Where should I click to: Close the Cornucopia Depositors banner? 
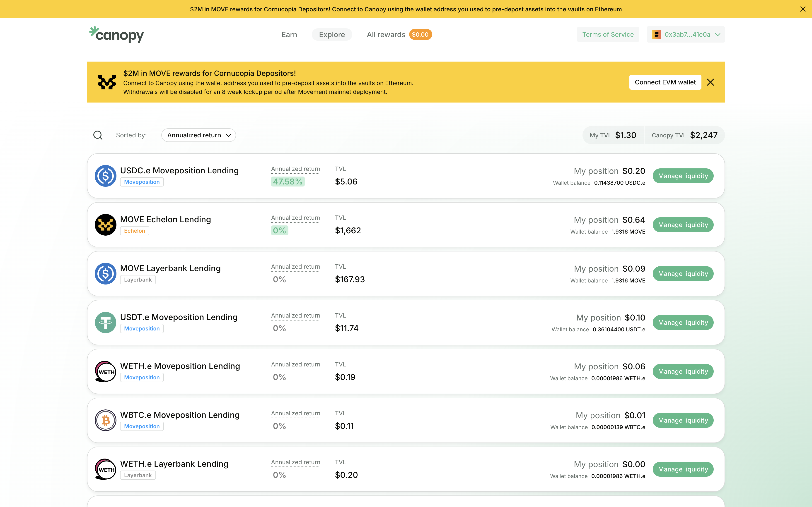click(710, 82)
